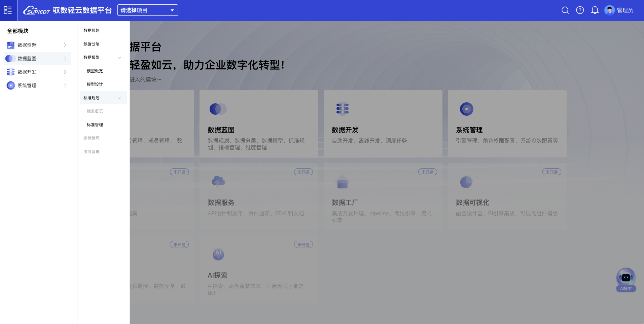This screenshot has width=644, height=324.
Task: Open the AI探索 module card title
Action: (x=217, y=275)
